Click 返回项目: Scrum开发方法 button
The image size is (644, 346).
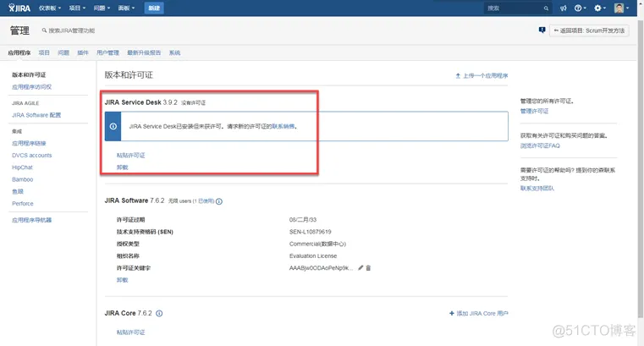click(x=589, y=30)
